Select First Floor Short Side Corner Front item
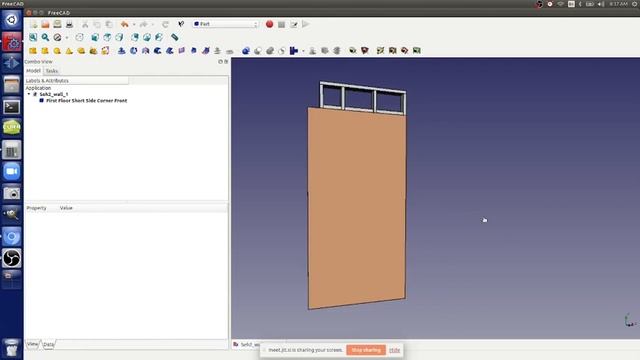This screenshot has width=640, height=360. (x=87, y=100)
